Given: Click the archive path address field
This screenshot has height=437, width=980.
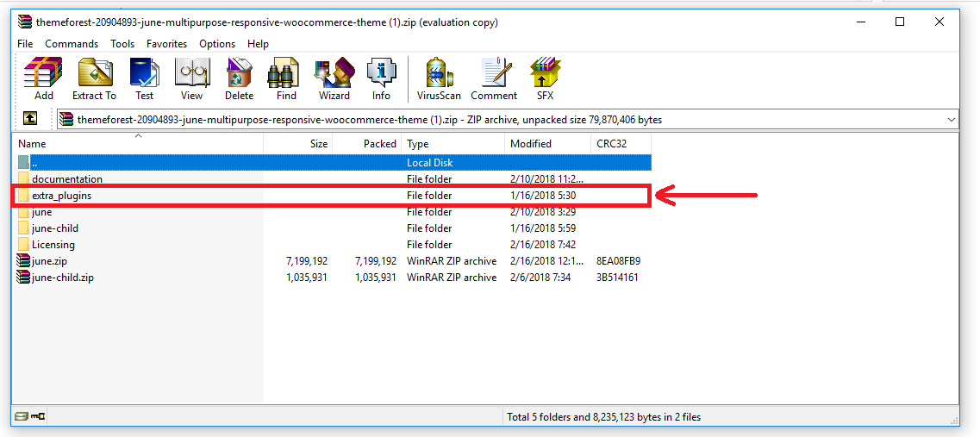Looking at the screenshot, I should click(508, 120).
